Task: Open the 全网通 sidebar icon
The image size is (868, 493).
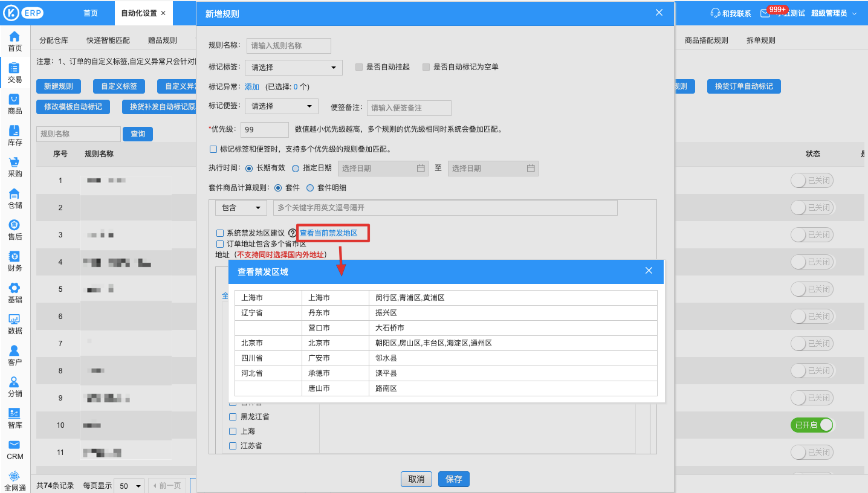Action: [15, 476]
